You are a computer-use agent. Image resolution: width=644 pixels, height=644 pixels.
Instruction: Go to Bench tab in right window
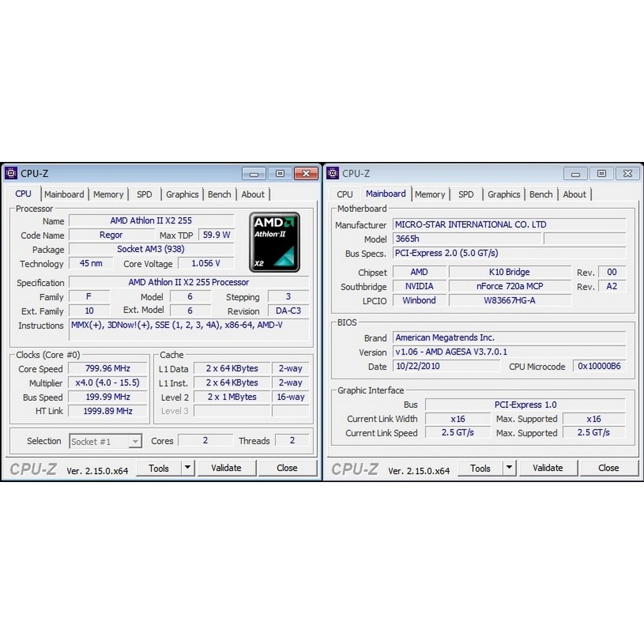coord(541,195)
